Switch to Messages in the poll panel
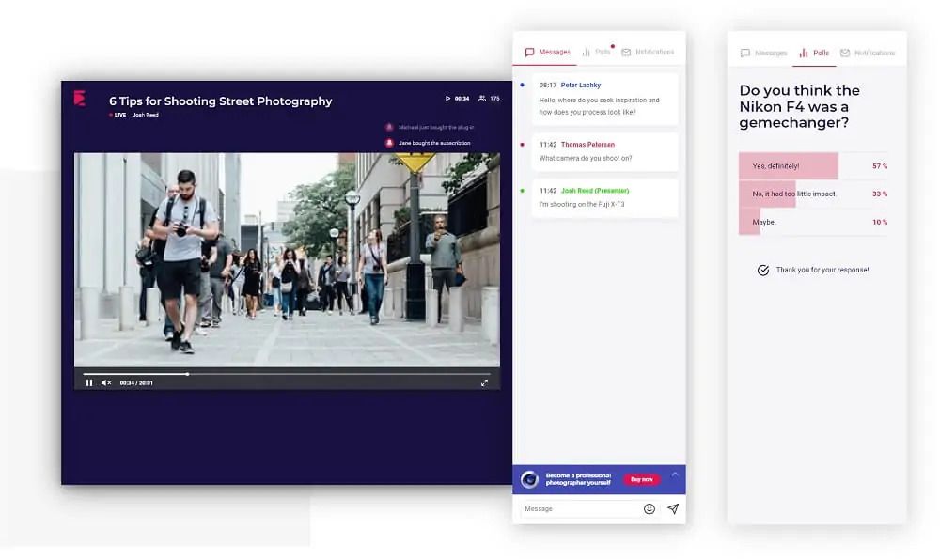The height and width of the screenshot is (560, 940). pyautogui.click(x=766, y=53)
